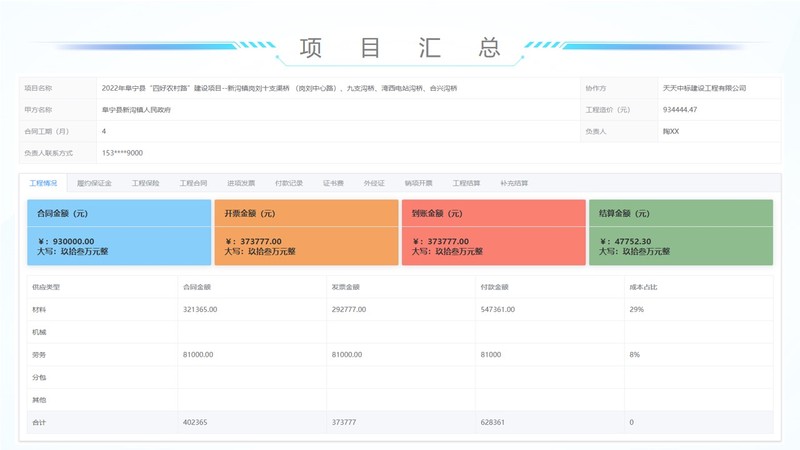Click the blue 合同金额 card
Image resolution: width=800 pixels, height=450 pixels.
[x=119, y=232]
